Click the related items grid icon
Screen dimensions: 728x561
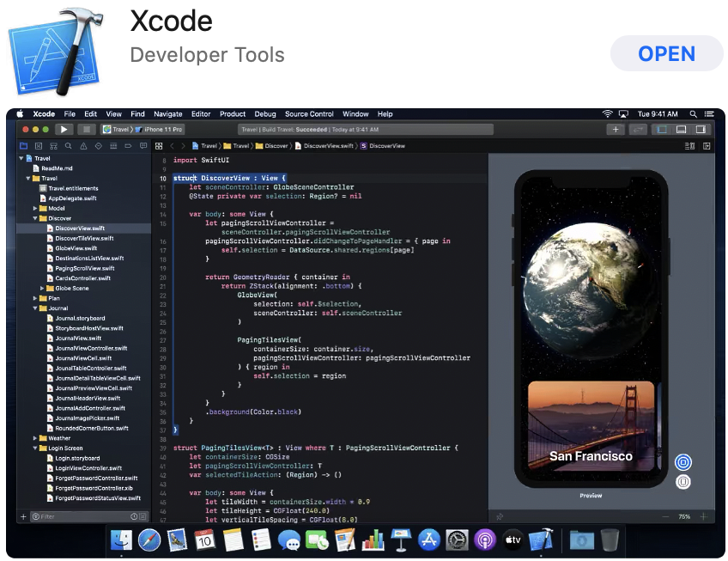[159, 146]
